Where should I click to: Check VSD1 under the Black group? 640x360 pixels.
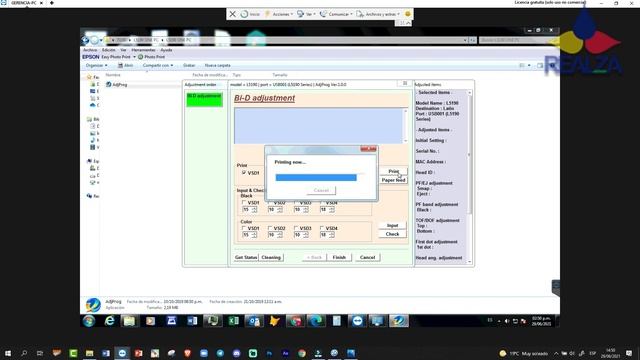pyautogui.click(x=244, y=202)
